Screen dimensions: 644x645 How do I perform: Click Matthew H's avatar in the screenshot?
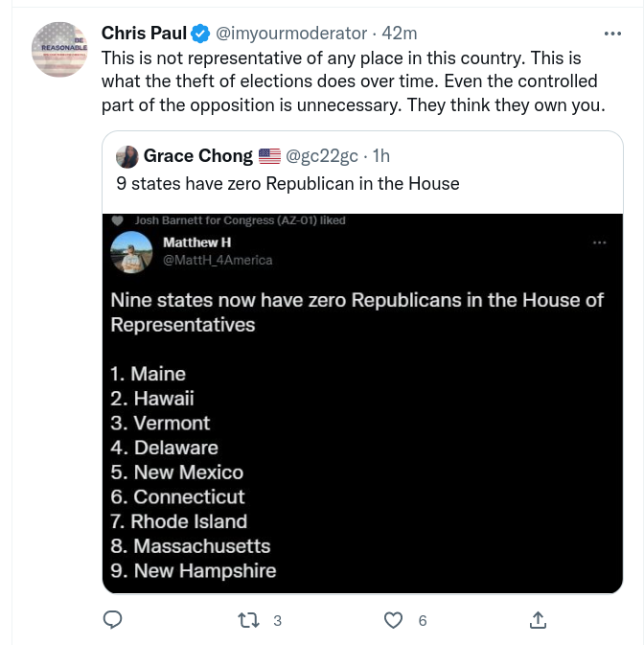pyautogui.click(x=129, y=253)
